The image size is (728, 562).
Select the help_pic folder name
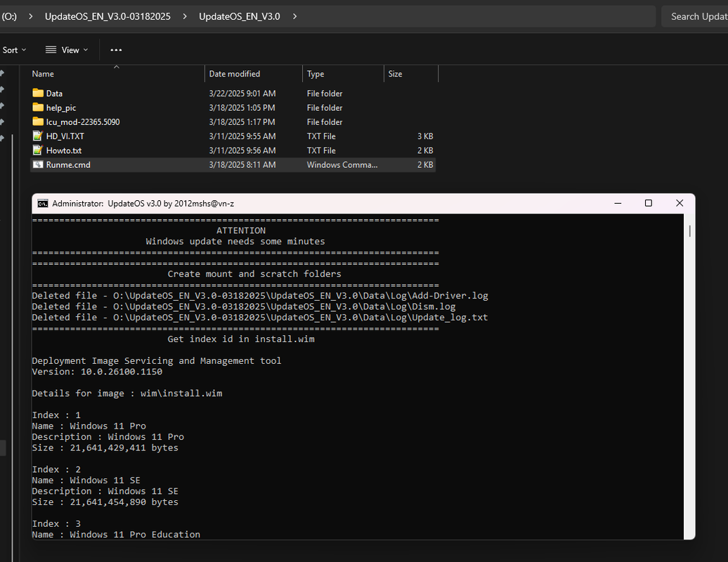(61, 107)
